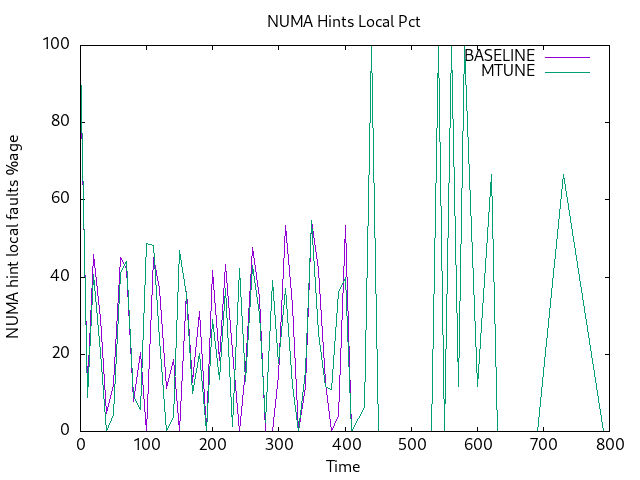Select the 40 tick label on the y-axis
640x480 pixels.
[x=59, y=276]
